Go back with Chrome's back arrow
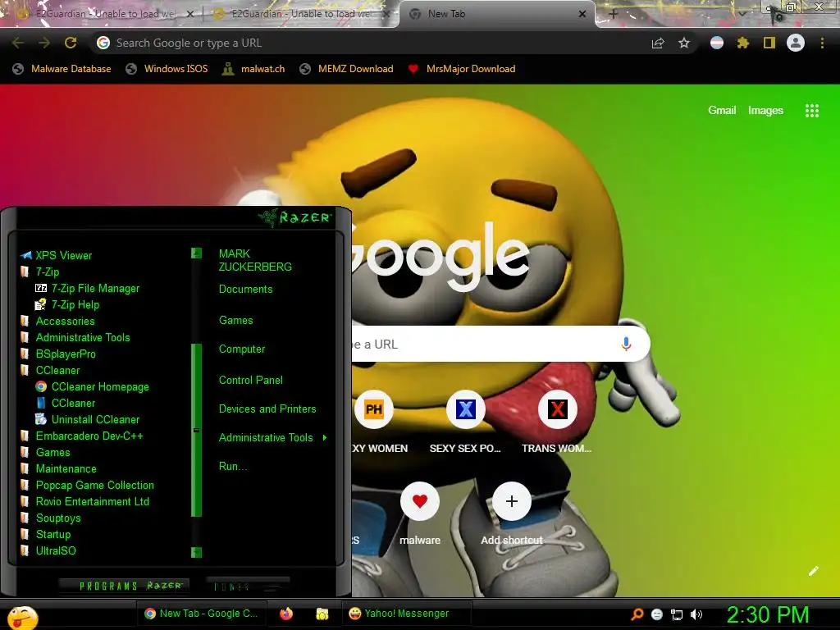This screenshot has height=630, width=840. [18, 43]
